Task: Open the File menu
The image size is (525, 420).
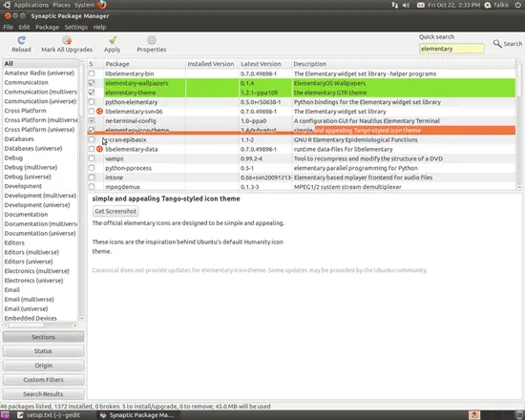Action: tap(8, 27)
